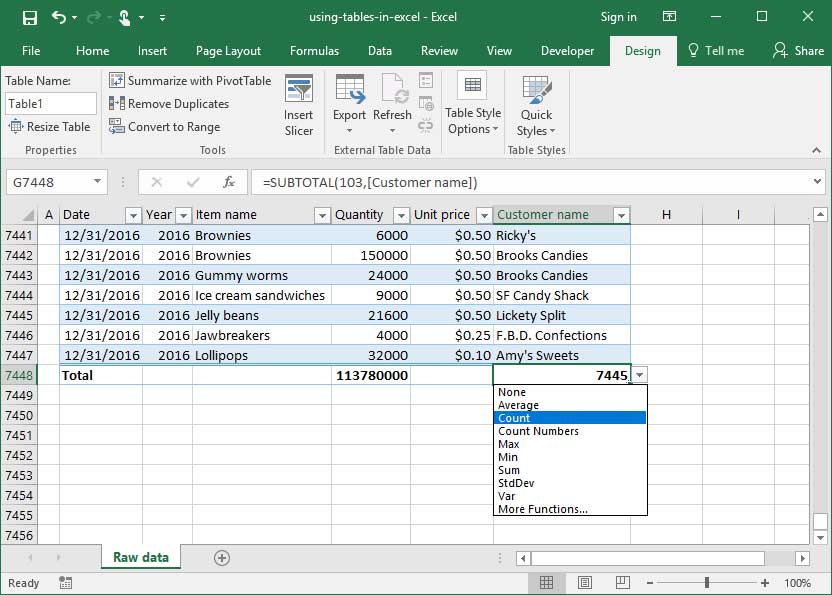Select Count in the totals list

tap(570, 418)
